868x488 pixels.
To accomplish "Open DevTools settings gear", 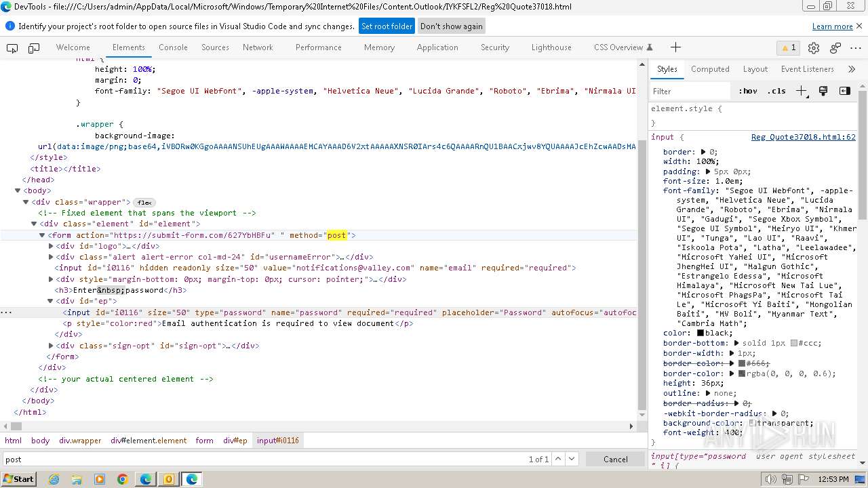I will 814,47.
